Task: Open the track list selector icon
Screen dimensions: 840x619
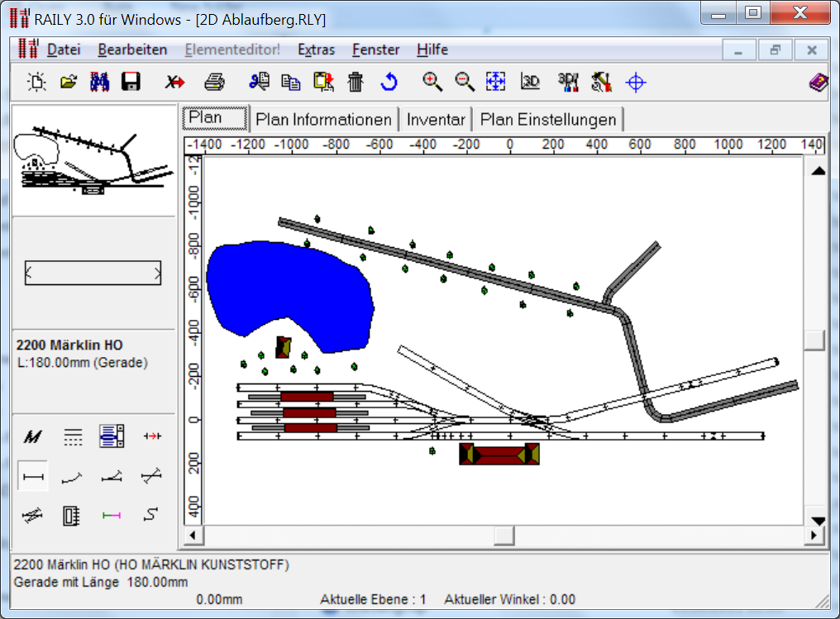Action: tap(112, 436)
